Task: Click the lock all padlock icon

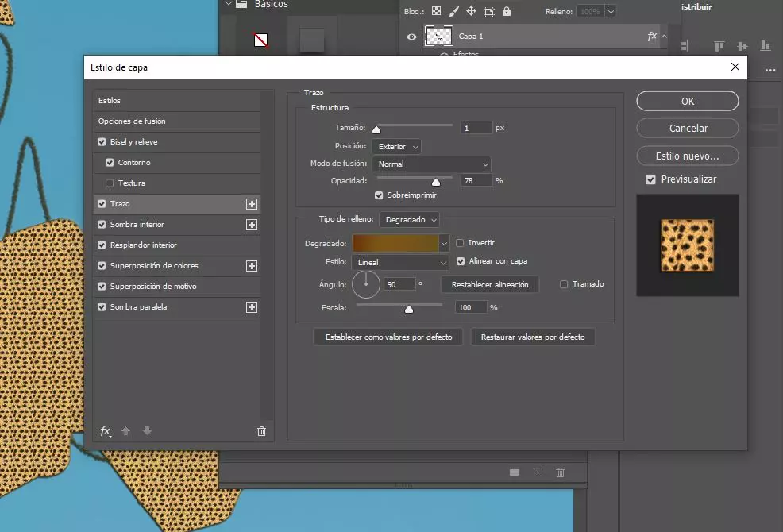Action: point(507,12)
